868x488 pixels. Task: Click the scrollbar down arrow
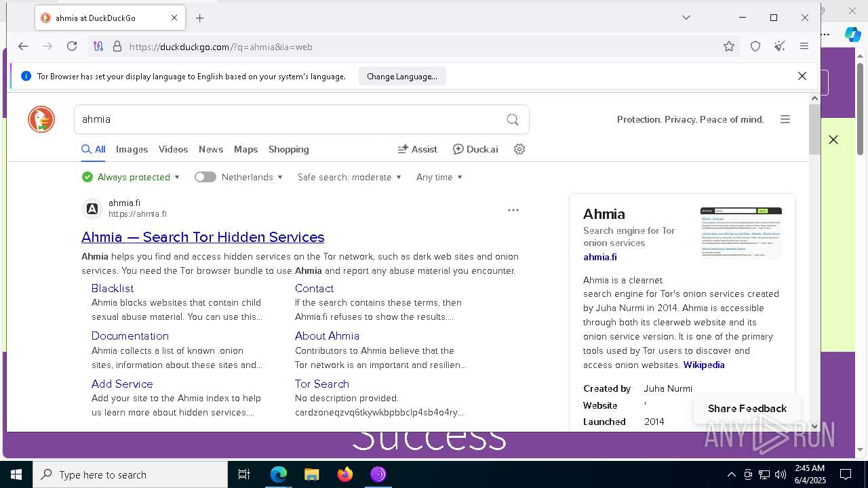[815, 426]
